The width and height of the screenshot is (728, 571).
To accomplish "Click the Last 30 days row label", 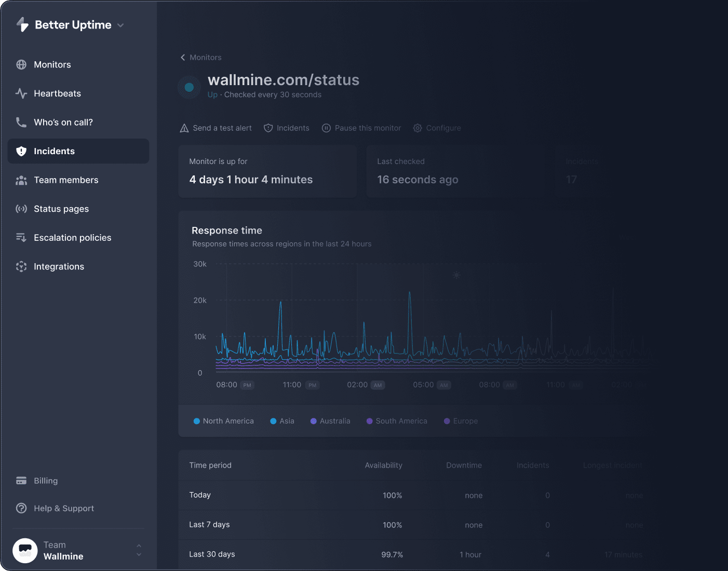I will [212, 554].
